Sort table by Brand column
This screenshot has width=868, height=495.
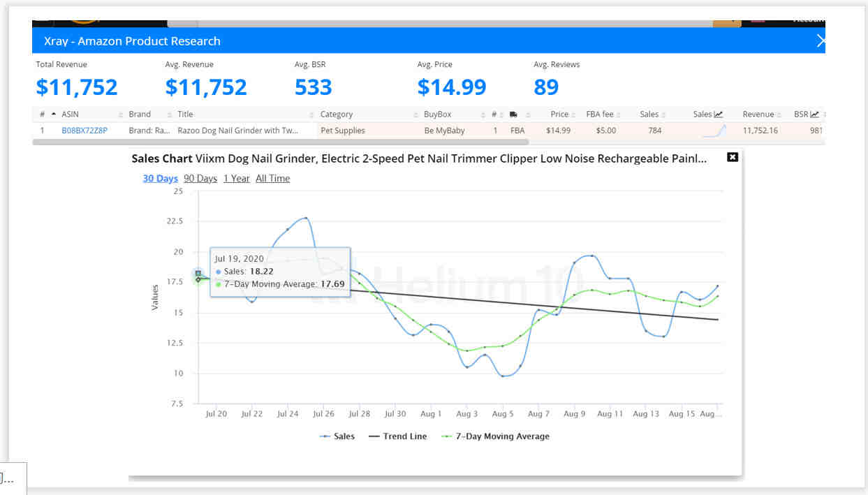click(x=140, y=114)
